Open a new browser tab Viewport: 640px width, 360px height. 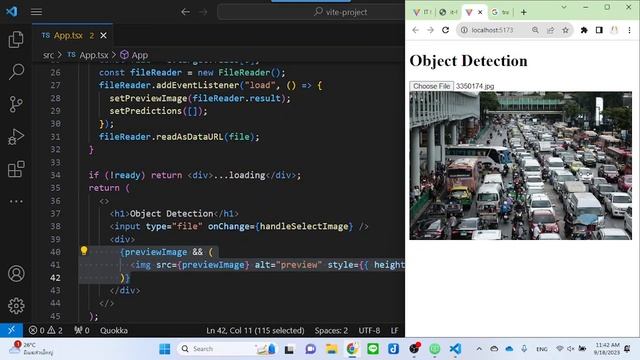524,12
